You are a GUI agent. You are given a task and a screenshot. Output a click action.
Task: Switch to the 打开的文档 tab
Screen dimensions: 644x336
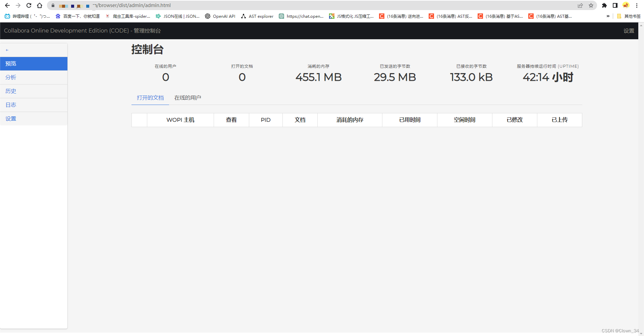[150, 98]
